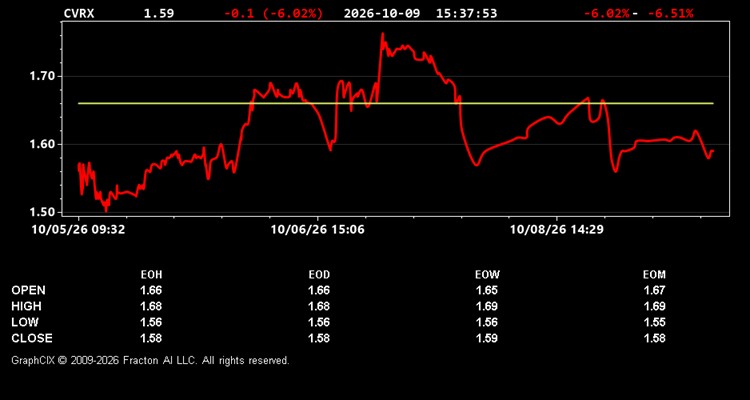Click the EOD high value 1.68
The height and width of the screenshot is (400, 750).
[319, 306]
